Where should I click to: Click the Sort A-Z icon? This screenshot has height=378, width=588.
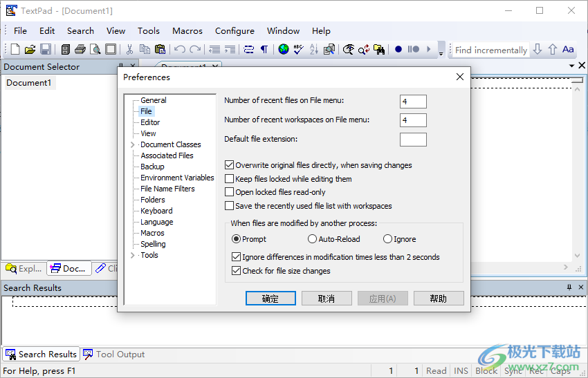point(314,49)
